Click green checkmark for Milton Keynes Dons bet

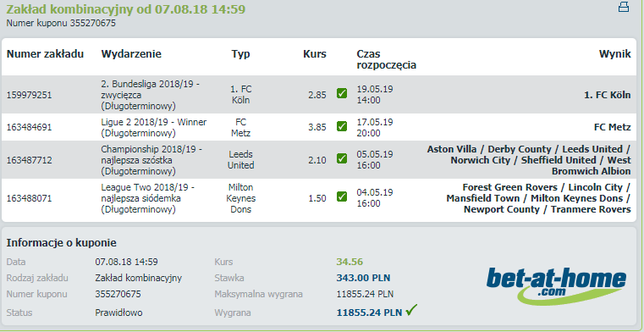coord(341,196)
